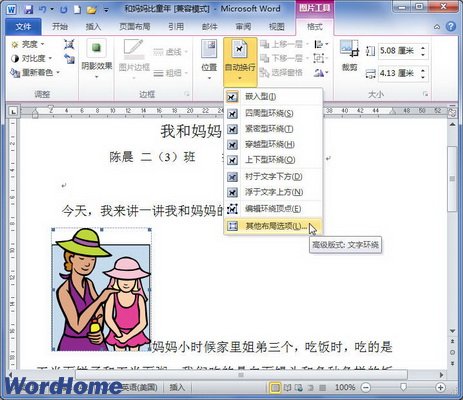Switch to Full Screen Reading view icon
Image resolution: width=463 pixels, height=400 pixels.
click(x=288, y=388)
